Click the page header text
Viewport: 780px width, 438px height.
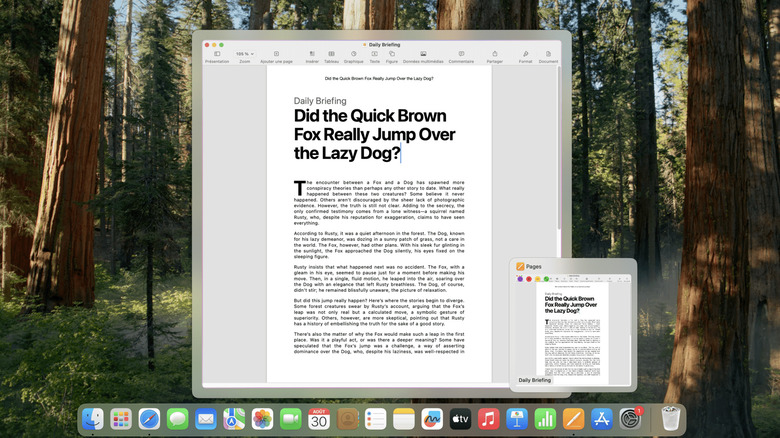pos(379,79)
